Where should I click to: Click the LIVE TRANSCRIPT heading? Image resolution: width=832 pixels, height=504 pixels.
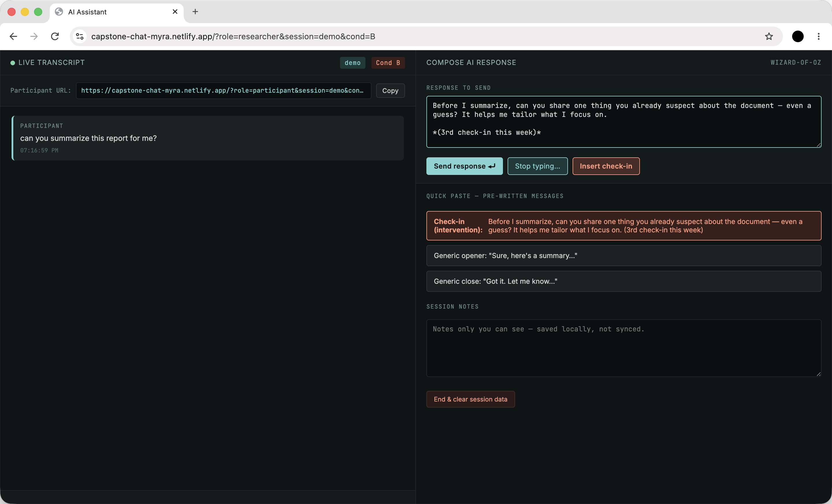coord(52,63)
